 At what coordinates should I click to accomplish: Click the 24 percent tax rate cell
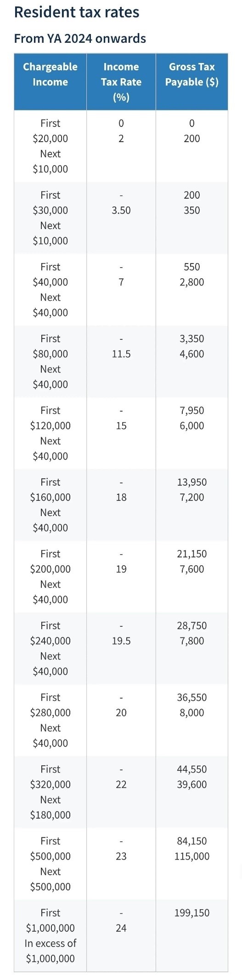(x=121, y=928)
